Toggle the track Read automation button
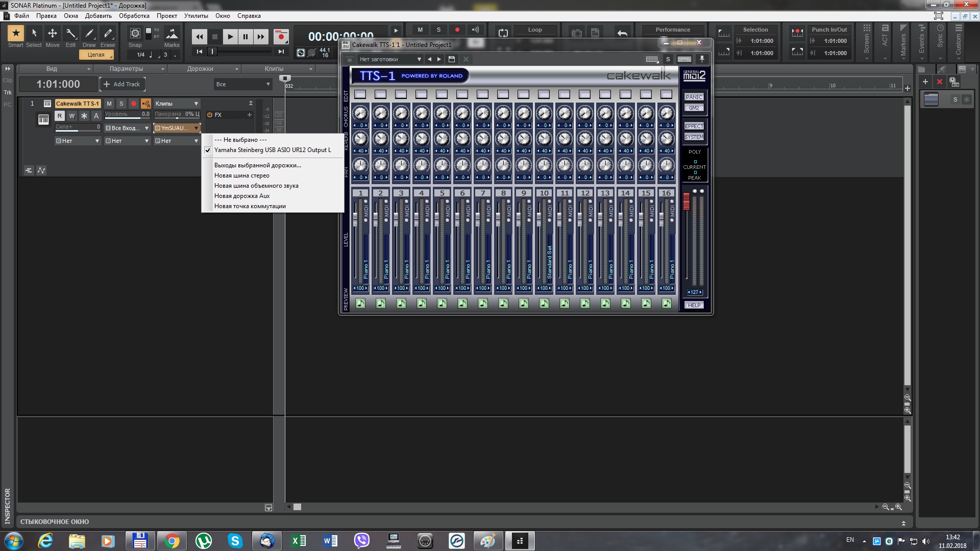Viewport: 980px width, 551px height. [60, 116]
